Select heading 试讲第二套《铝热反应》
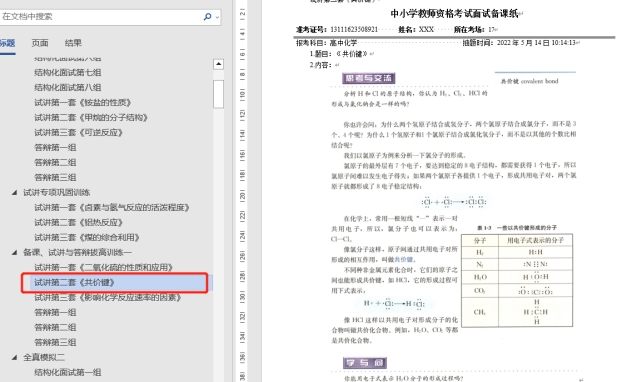Screen dimensions: 618x382 (78, 222)
